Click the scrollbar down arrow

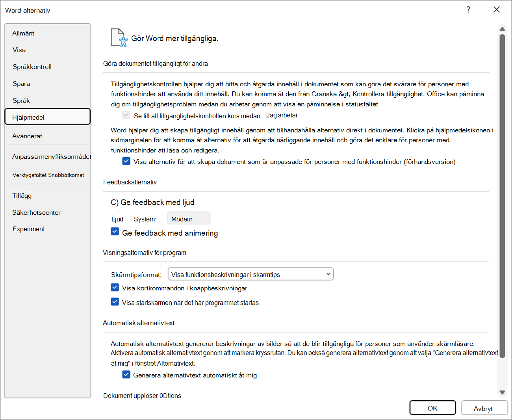point(502,392)
